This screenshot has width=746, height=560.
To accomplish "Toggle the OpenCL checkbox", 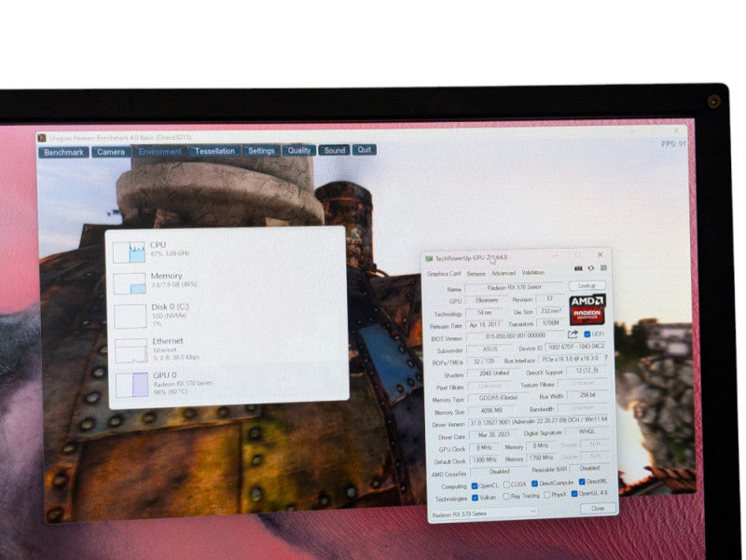I will (475, 485).
